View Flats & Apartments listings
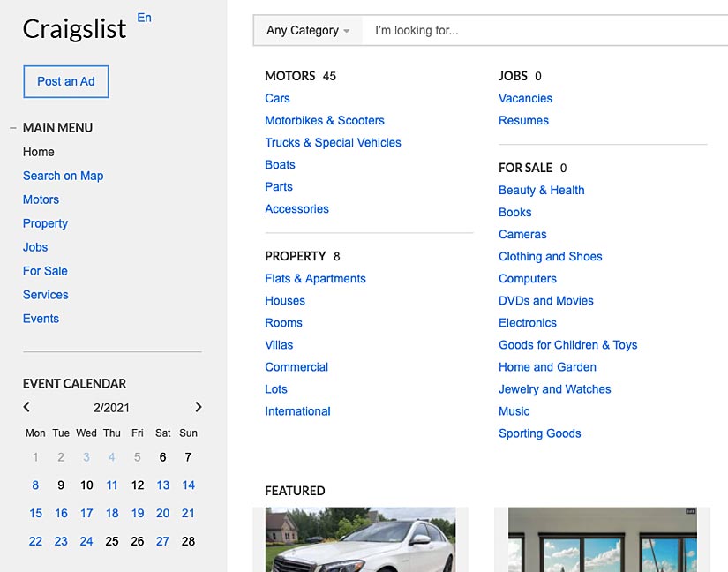 click(x=315, y=278)
